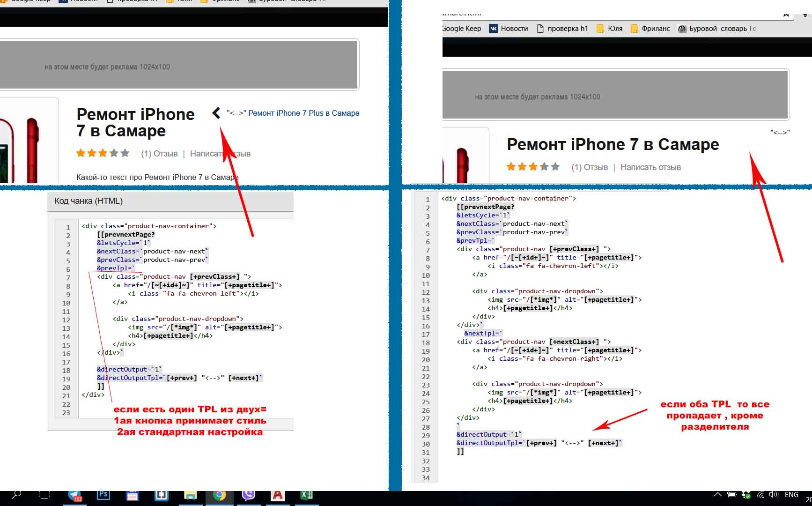The image size is (812, 506).
Task: Click the [[prevnextPage? line in left editor
Action: [125, 234]
